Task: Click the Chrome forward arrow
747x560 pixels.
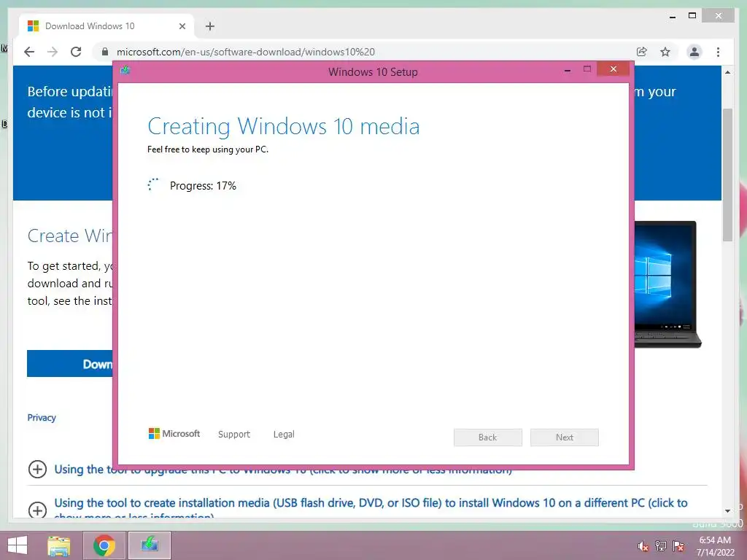Action: pyautogui.click(x=53, y=52)
